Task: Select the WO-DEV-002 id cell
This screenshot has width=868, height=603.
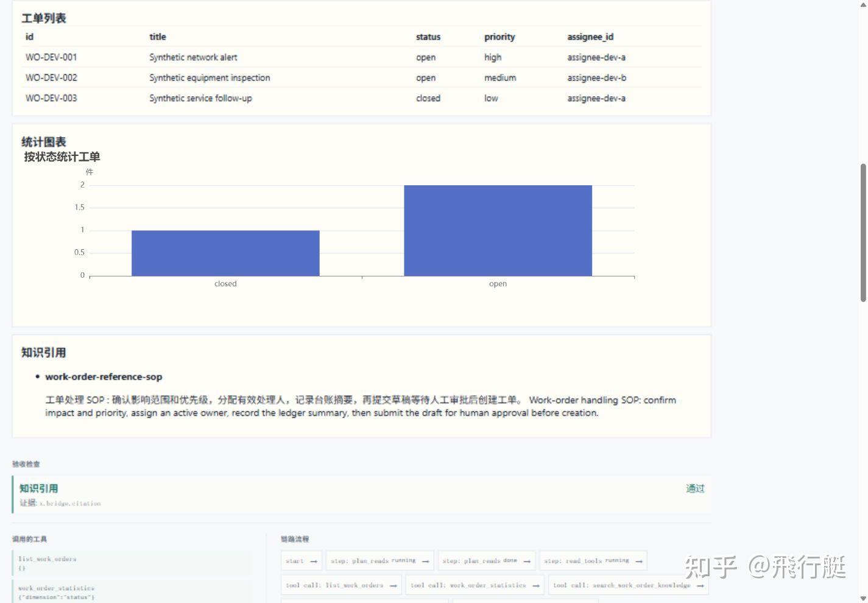Action: pyautogui.click(x=51, y=78)
